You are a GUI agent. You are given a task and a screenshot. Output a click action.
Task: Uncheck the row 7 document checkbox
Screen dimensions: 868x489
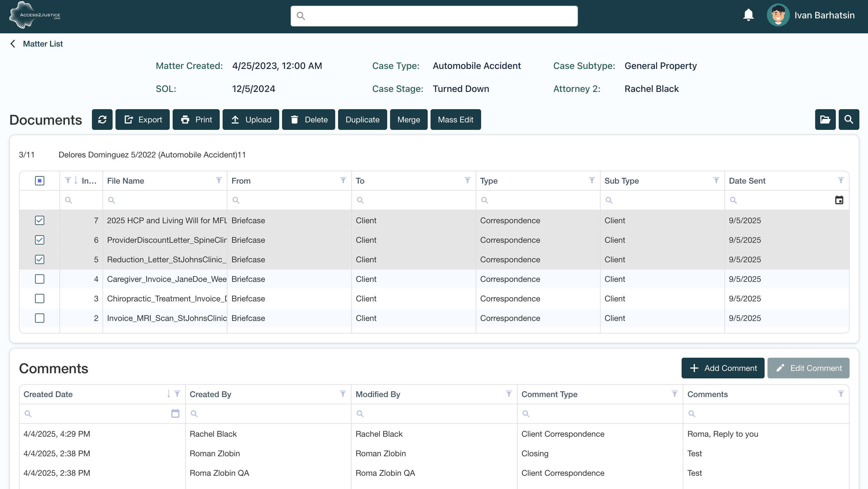[39, 220]
